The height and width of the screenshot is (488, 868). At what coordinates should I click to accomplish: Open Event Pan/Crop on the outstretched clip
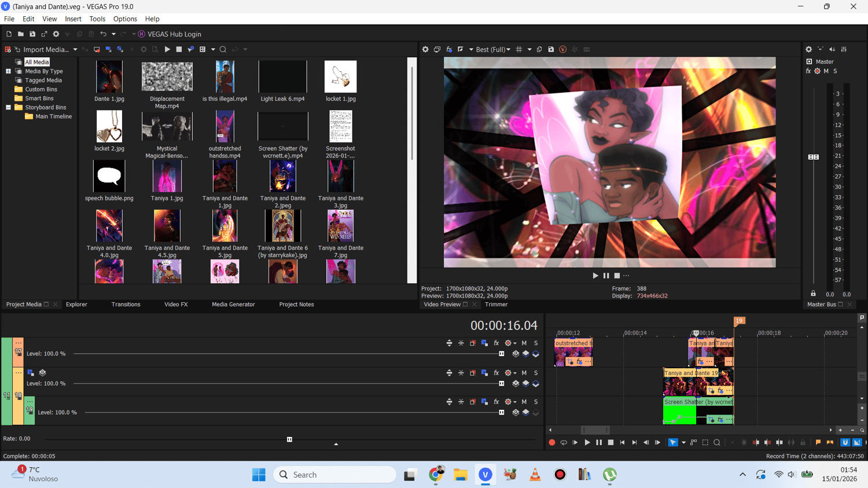pos(570,362)
